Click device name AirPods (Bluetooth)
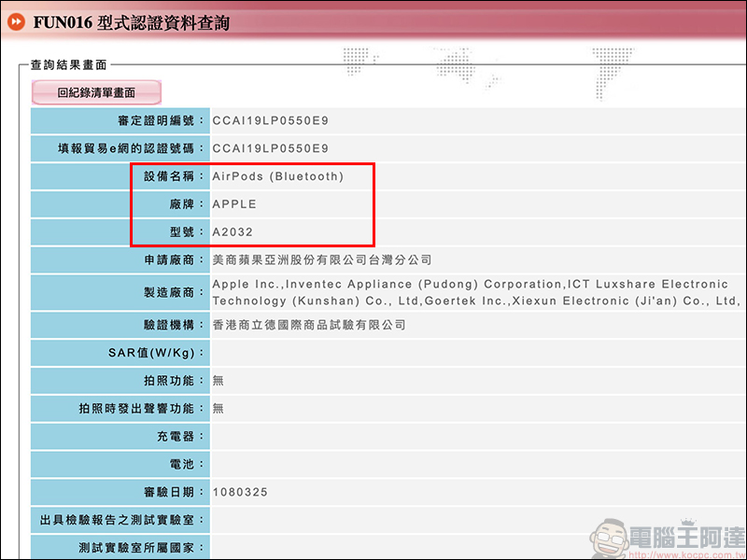Image resolution: width=747 pixels, height=560 pixels. [277, 176]
